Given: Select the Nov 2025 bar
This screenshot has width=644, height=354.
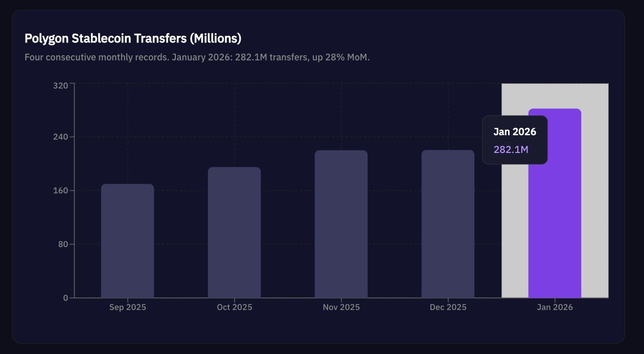Looking at the screenshot, I should tap(341, 225).
